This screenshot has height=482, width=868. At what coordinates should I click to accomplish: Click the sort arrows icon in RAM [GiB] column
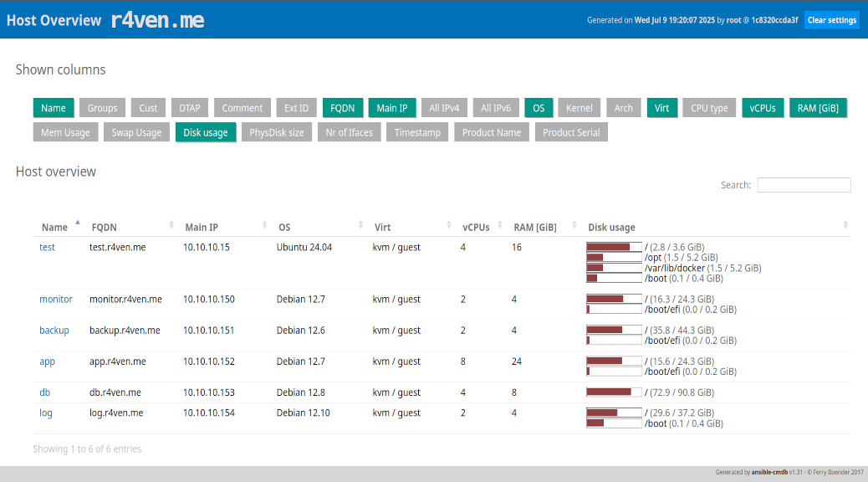[x=574, y=226]
